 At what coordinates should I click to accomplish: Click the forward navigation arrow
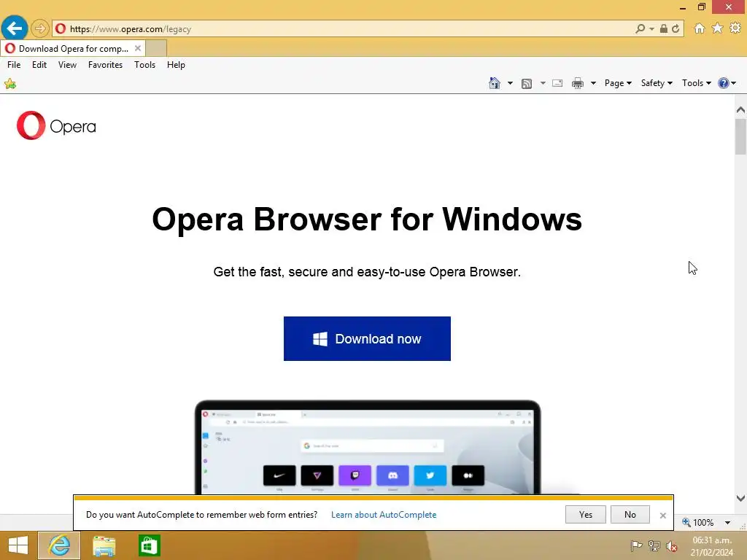point(40,28)
